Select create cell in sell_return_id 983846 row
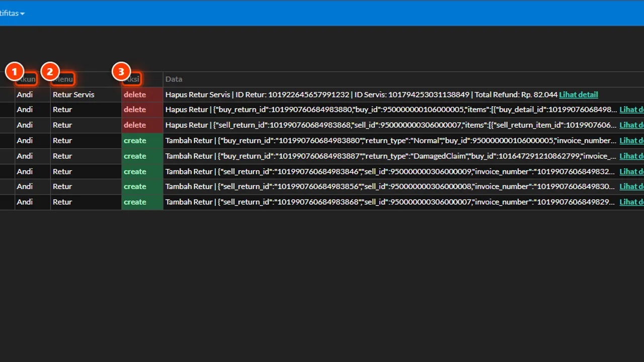This screenshot has height=362, width=644. tap(142, 171)
